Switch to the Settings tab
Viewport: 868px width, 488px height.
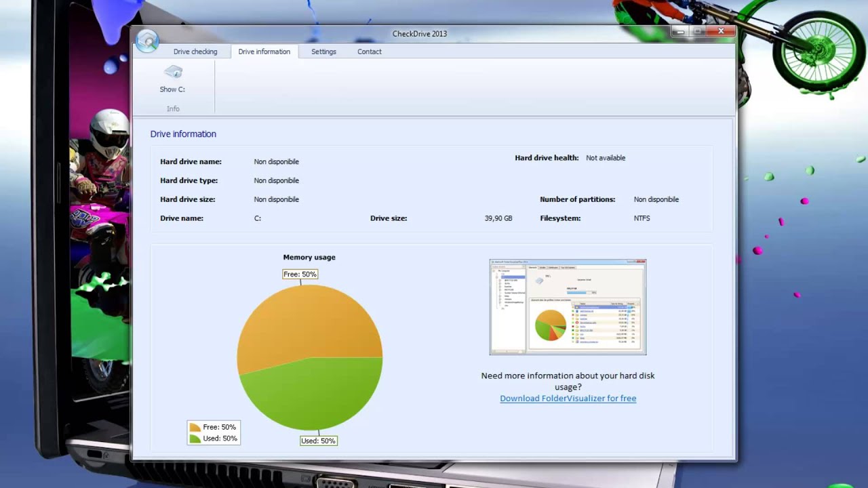(x=323, y=52)
